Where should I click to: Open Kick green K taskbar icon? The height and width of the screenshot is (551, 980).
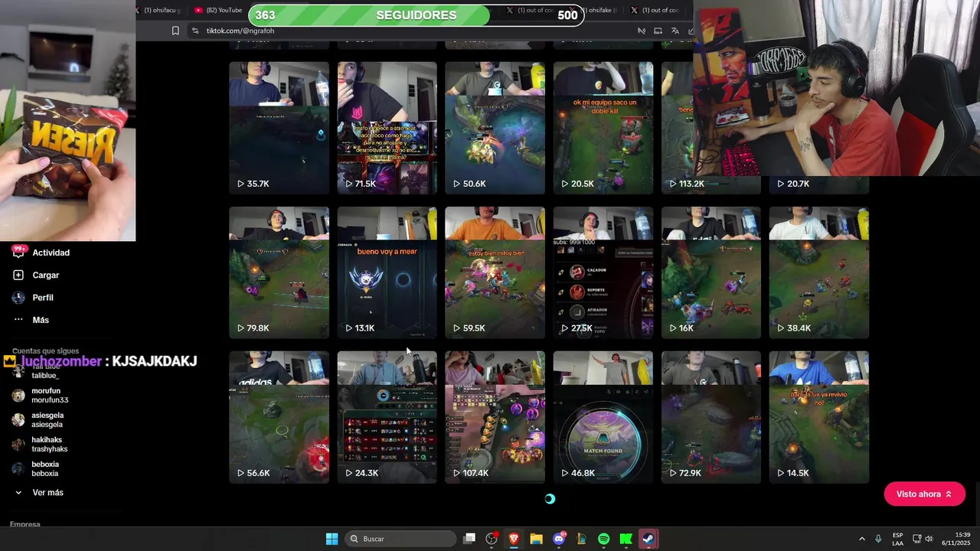tap(626, 539)
